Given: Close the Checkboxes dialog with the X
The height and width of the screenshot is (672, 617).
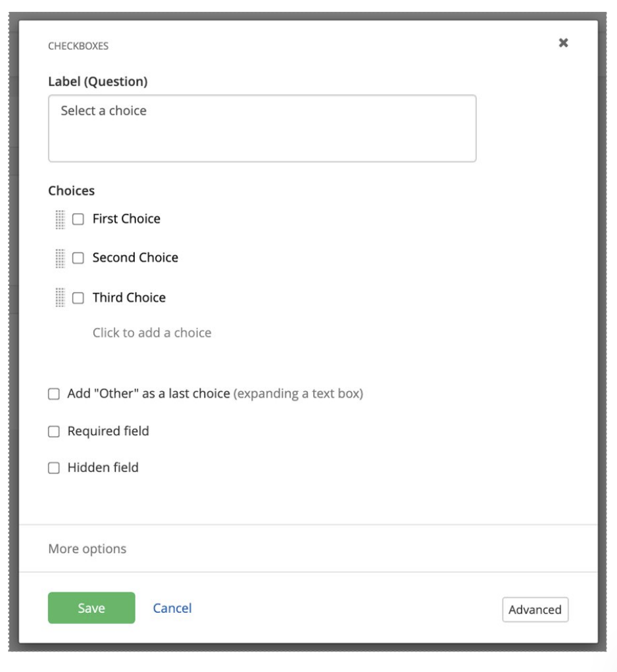Looking at the screenshot, I should 563,43.
